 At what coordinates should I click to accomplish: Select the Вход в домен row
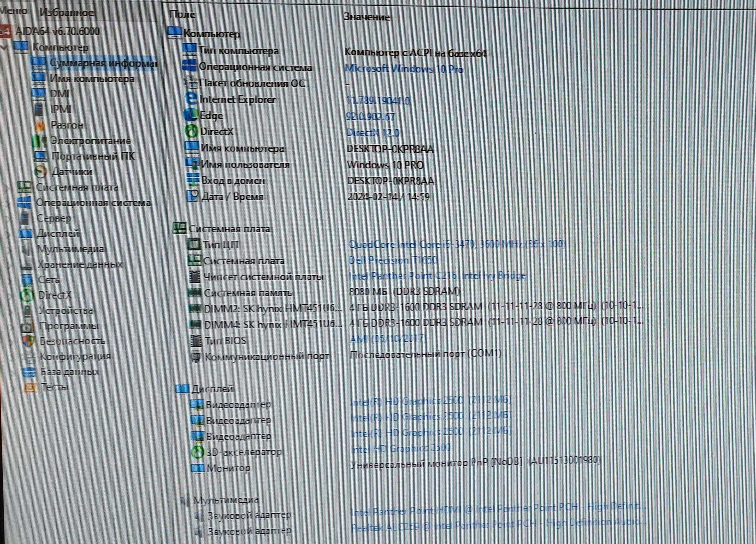310,181
